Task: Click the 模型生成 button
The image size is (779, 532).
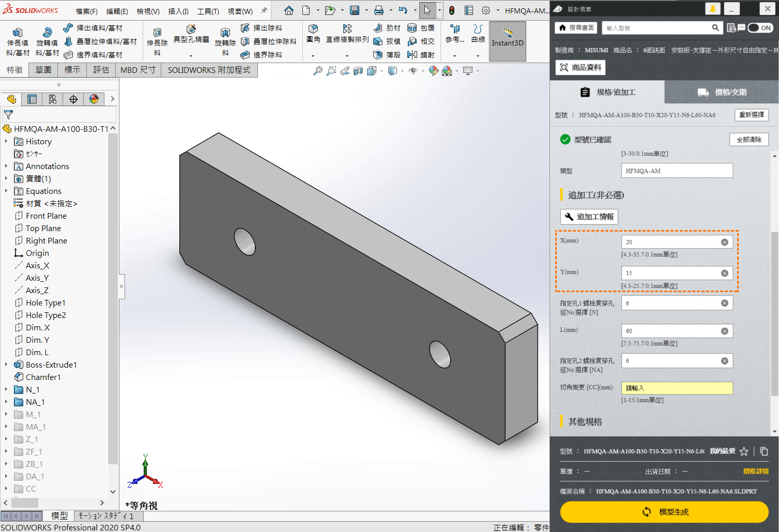Action: (664, 512)
